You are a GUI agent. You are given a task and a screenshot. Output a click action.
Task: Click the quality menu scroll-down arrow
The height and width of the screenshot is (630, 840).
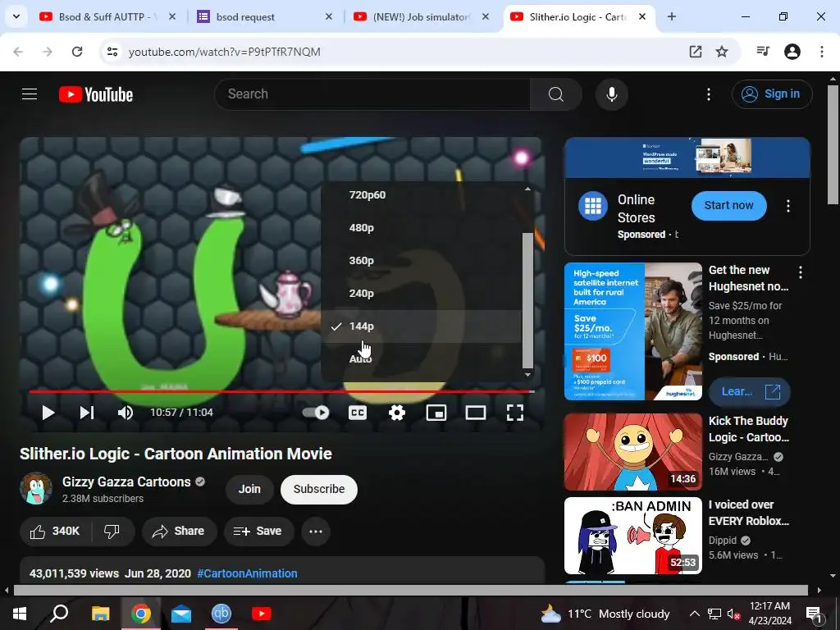click(x=527, y=374)
